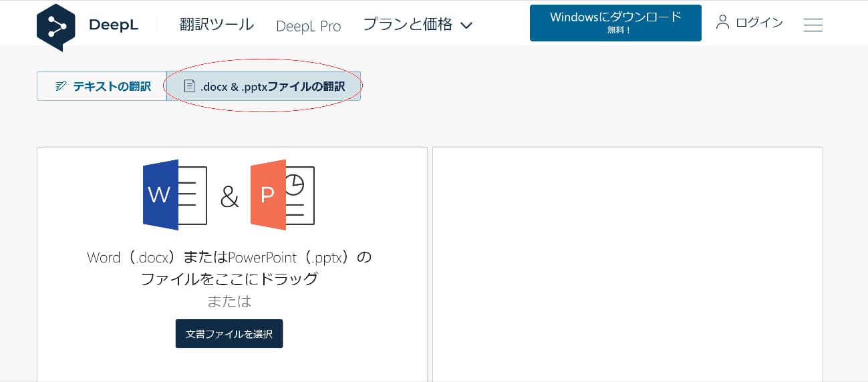Go to DeepL Pro page
The width and height of the screenshot is (868, 382).
pyautogui.click(x=308, y=26)
